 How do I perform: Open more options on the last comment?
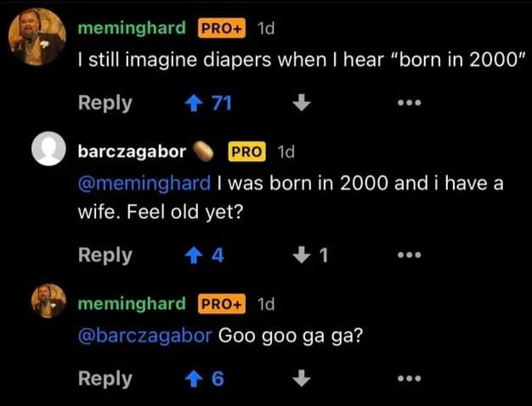tap(409, 379)
